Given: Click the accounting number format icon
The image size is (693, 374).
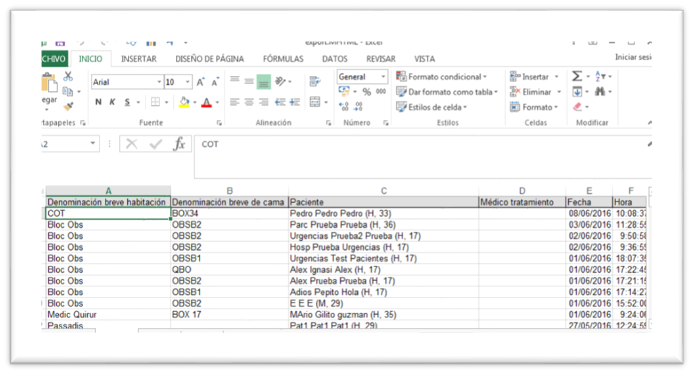Looking at the screenshot, I should [x=344, y=92].
